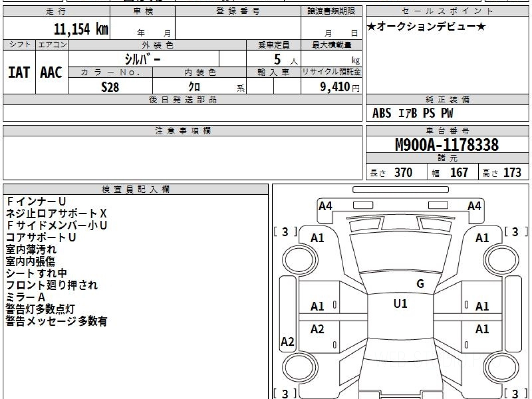
Task: Select the note ネジ止ロアサポートX
Action: (x=56, y=214)
